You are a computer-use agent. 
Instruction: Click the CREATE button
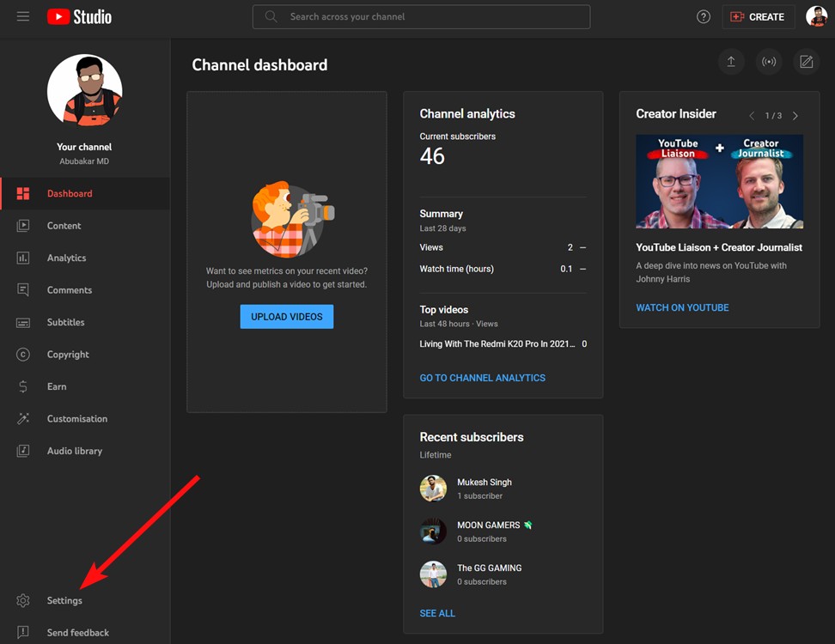pos(759,17)
